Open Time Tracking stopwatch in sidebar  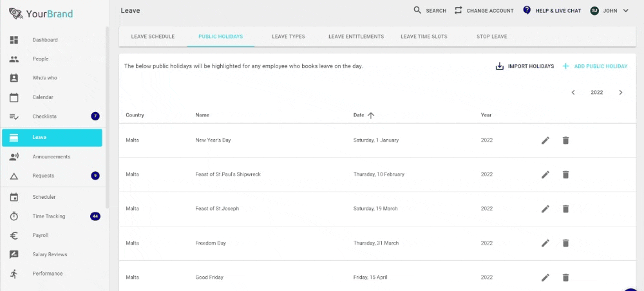coord(14,216)
